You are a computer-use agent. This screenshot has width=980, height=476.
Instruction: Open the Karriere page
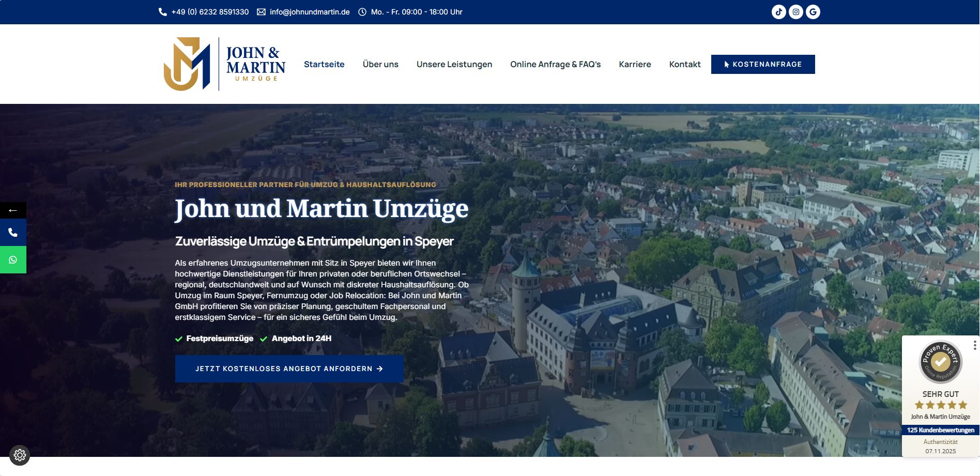click(x=635, y=64)
